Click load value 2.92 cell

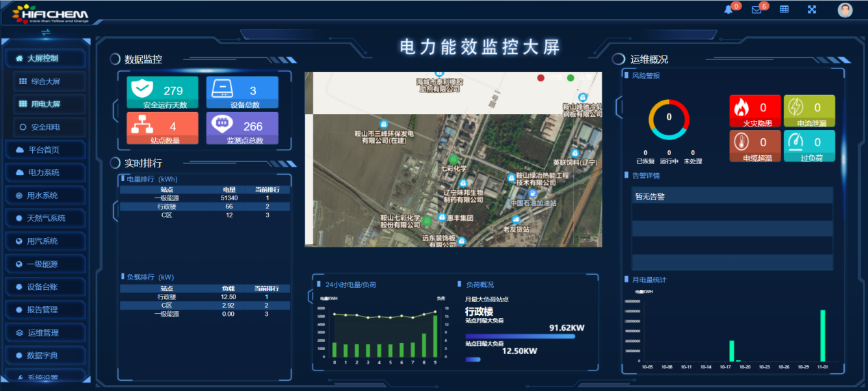tap(228, 306)
